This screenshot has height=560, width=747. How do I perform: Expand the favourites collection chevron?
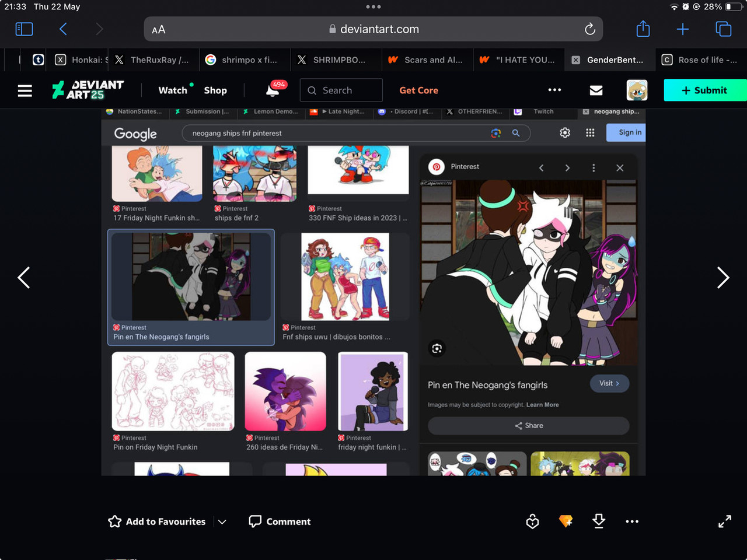[x=222, y=522]
